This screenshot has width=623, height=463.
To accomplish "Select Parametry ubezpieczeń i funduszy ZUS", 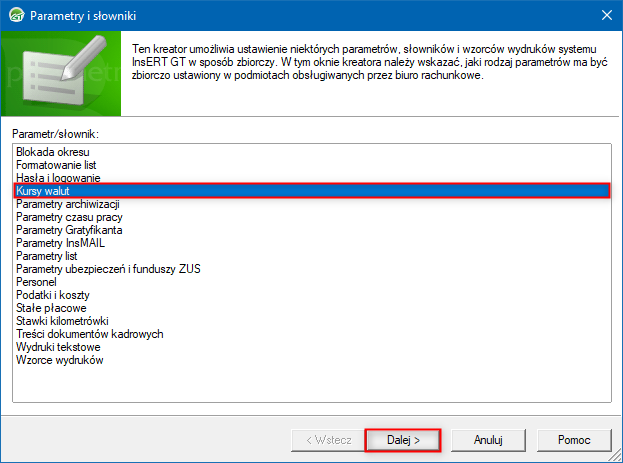I will tap(312, 269).
